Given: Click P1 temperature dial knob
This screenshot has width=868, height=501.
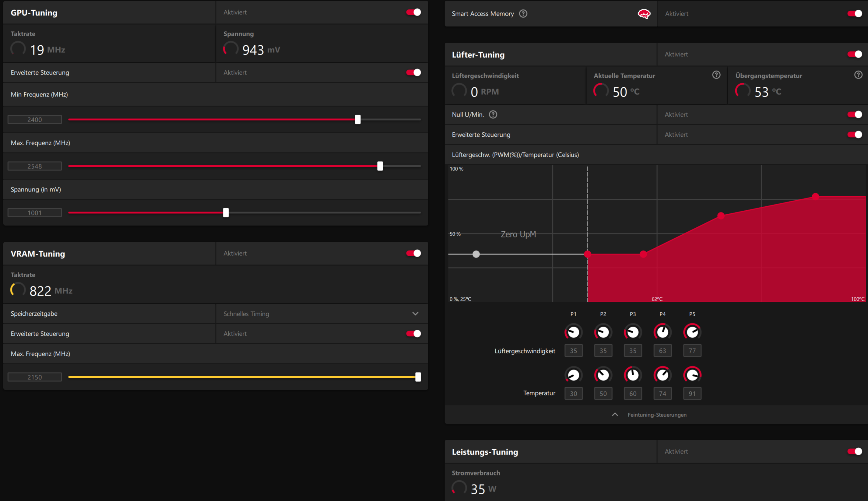Looking at the screenshot, I should pyautogui.click(x=573, y=375).
